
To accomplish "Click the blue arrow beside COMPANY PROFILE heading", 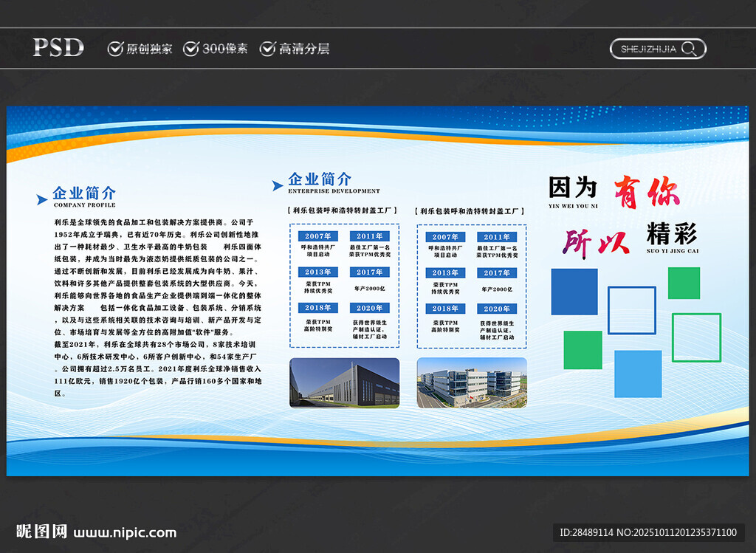I will pos(42,199).
